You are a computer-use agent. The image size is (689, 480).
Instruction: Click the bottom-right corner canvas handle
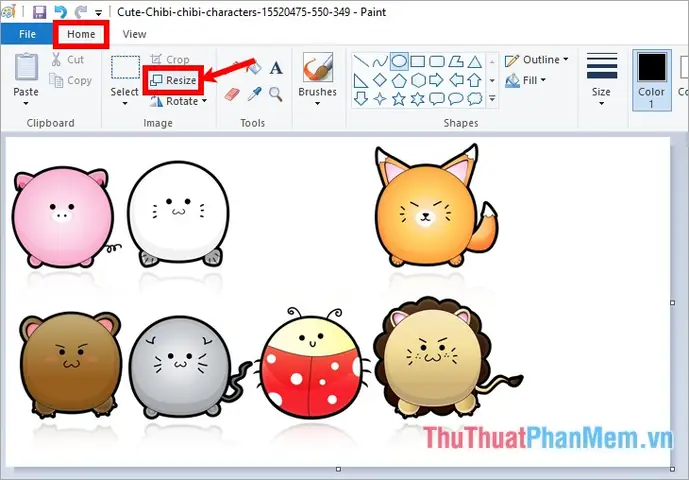coord(673,469)
